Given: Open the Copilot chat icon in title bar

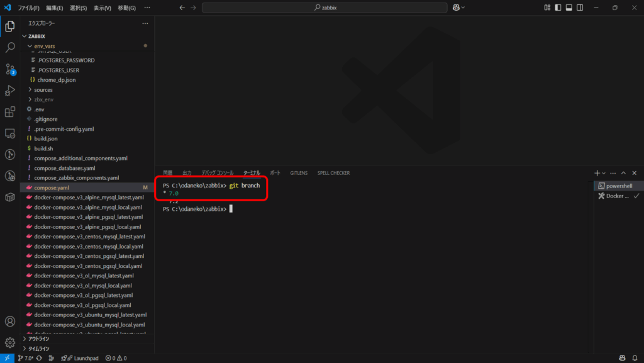Looking at the screenshot, I should click(456, 8).
